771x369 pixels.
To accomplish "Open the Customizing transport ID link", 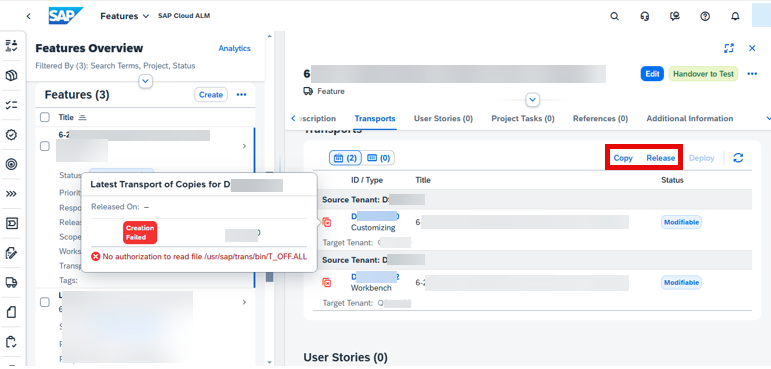I will (x=375, y=216).
